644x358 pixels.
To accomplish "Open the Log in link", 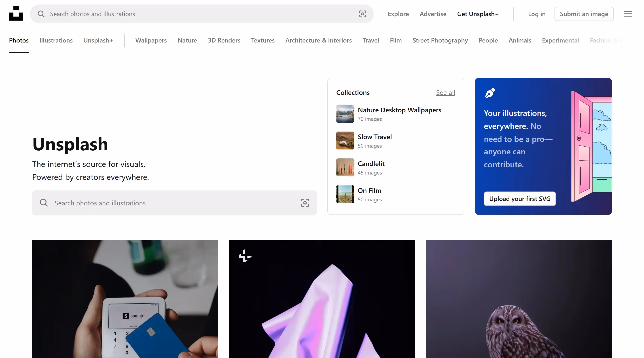I will tap(537, 14).
